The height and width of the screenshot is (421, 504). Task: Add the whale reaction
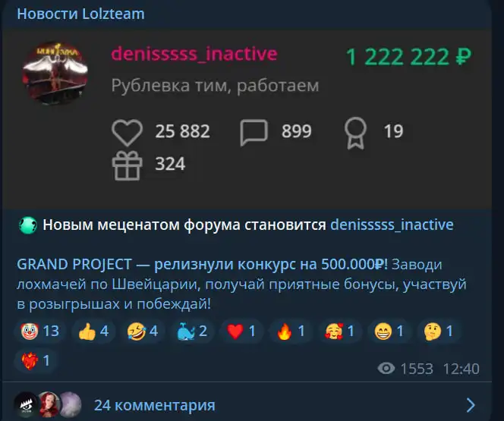(192, 331)
